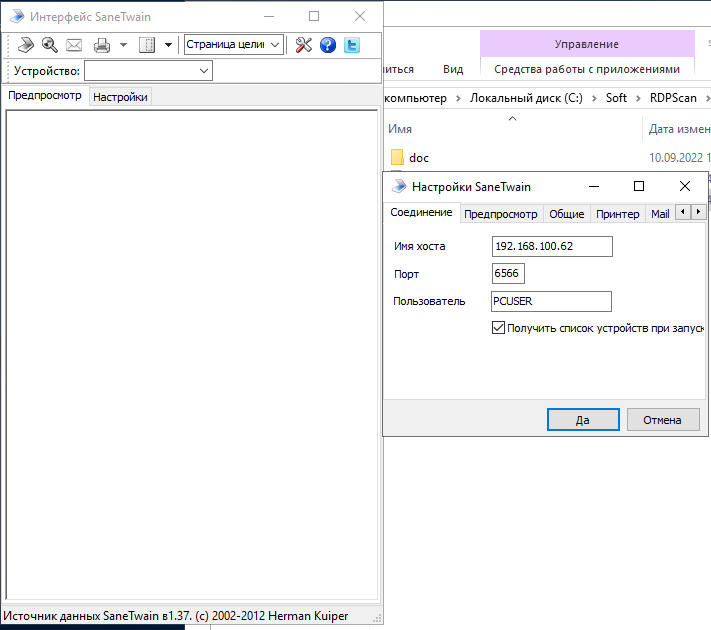
Task: Click the 'Отмена' button
Action: tap(662, 420)
